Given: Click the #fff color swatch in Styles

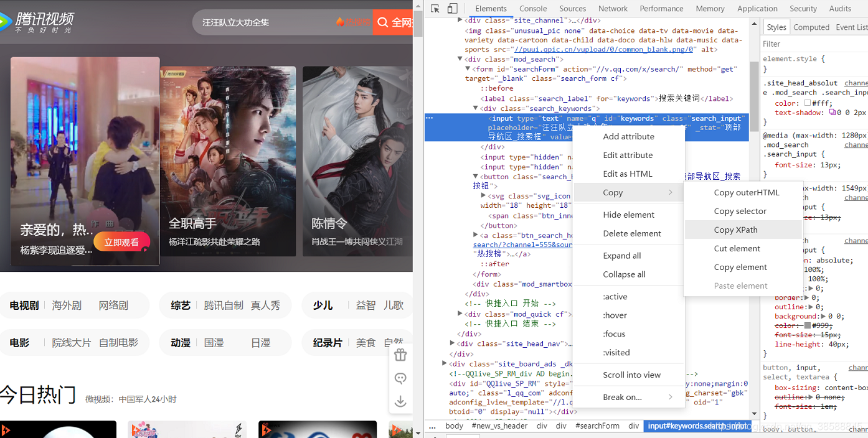Looking at the screenshot, I should point(808,103).
